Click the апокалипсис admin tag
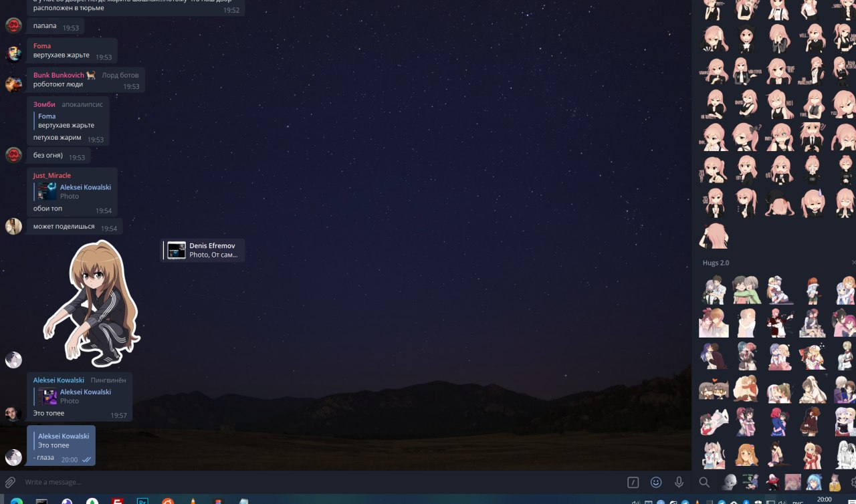Viewport: 856px width, 504px height. (82, 104)
